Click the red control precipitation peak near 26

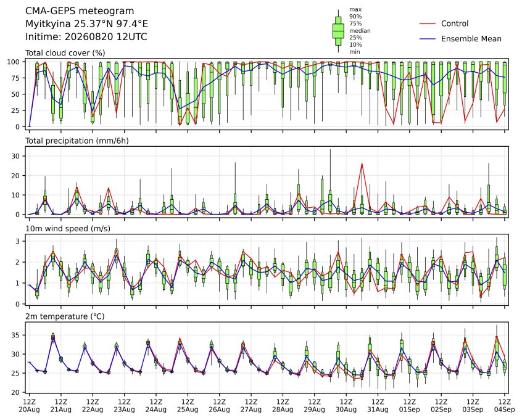click(x=362, y=163)
